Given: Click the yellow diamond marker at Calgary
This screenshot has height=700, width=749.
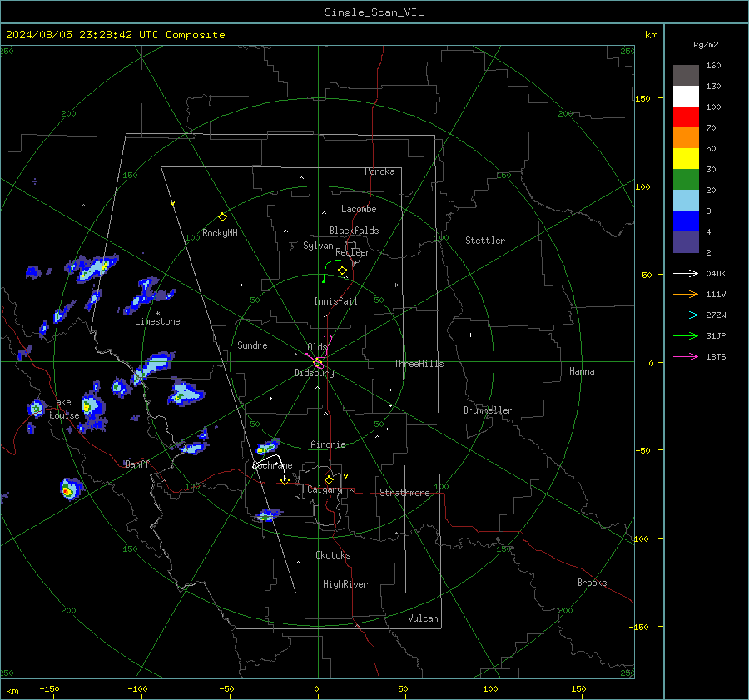Looking at the screenshot, I should [329, 479].
